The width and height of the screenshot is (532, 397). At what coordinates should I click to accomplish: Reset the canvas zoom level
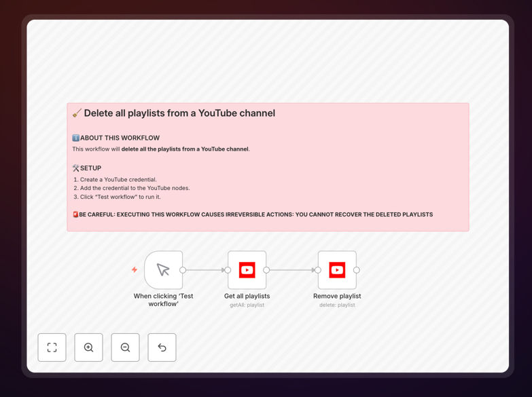click(162, 347)
